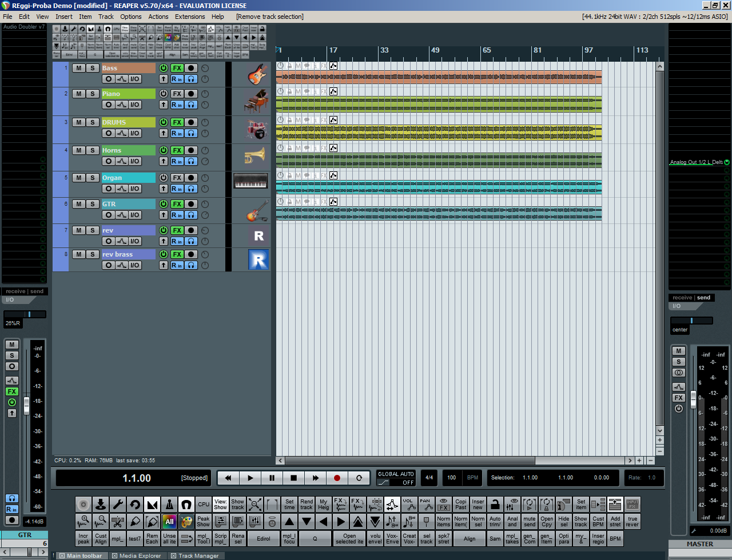Mute the DRUMS track
This screenshot has width=732, height=560.
tap(78, 122)
